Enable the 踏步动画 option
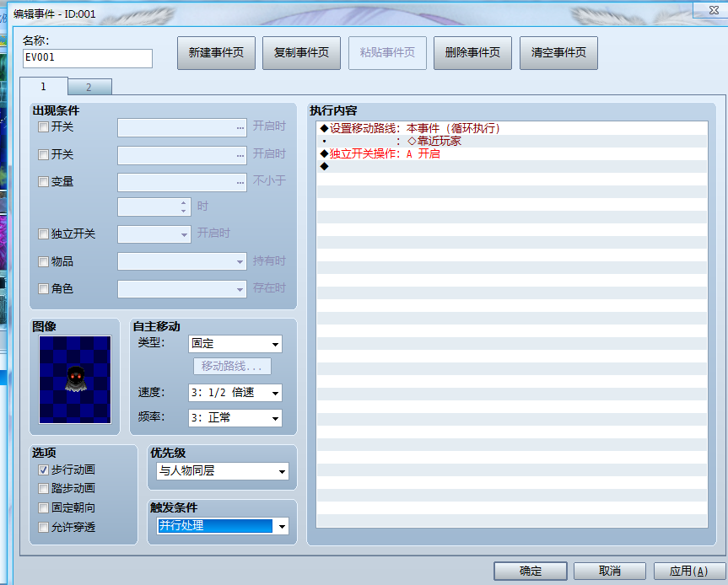 click(x=43, y=489)
